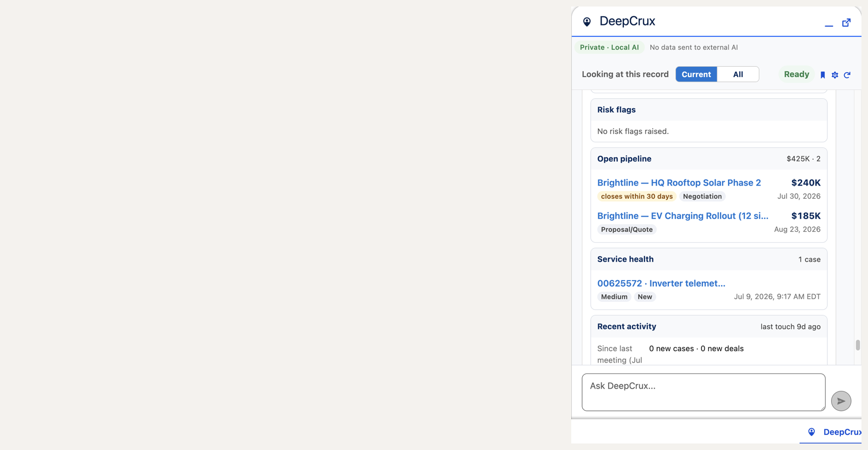The width and height of the screenshot is (868, 450).
Task: Click '0 new cases · 0 new deals' text
Action: [696, 348]
